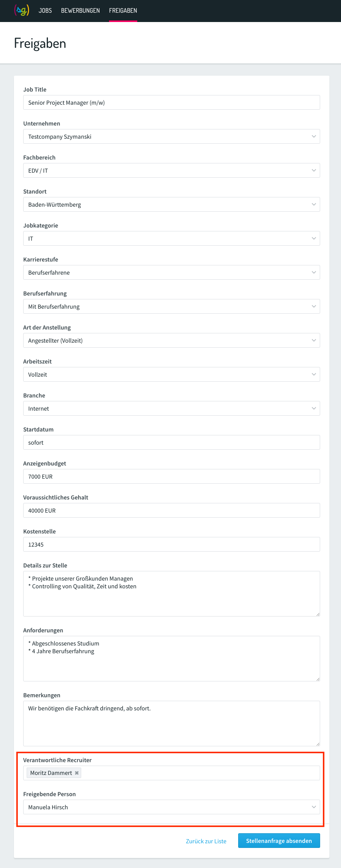Expand the Berufserfahrung dropdown

tap(172, 306)
